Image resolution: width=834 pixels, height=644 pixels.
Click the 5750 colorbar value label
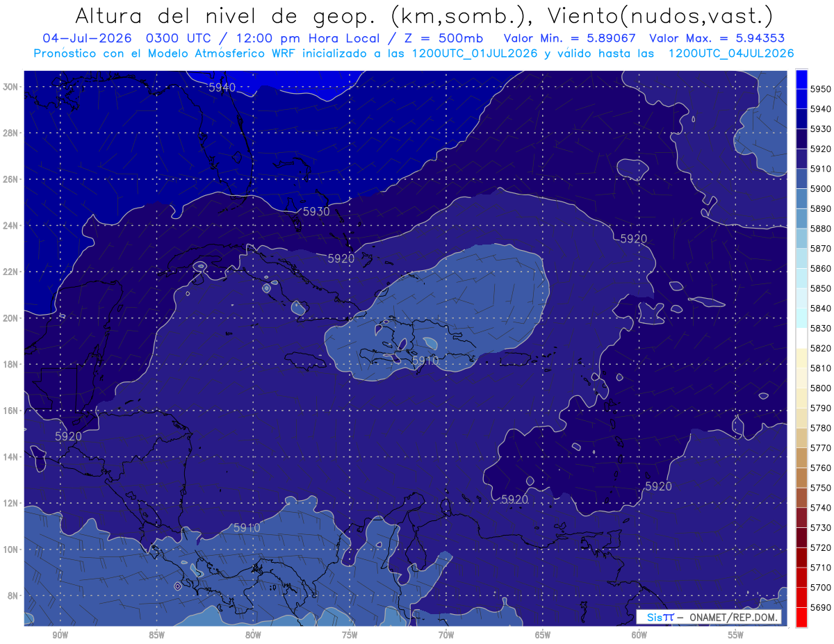tap(821, 488)
